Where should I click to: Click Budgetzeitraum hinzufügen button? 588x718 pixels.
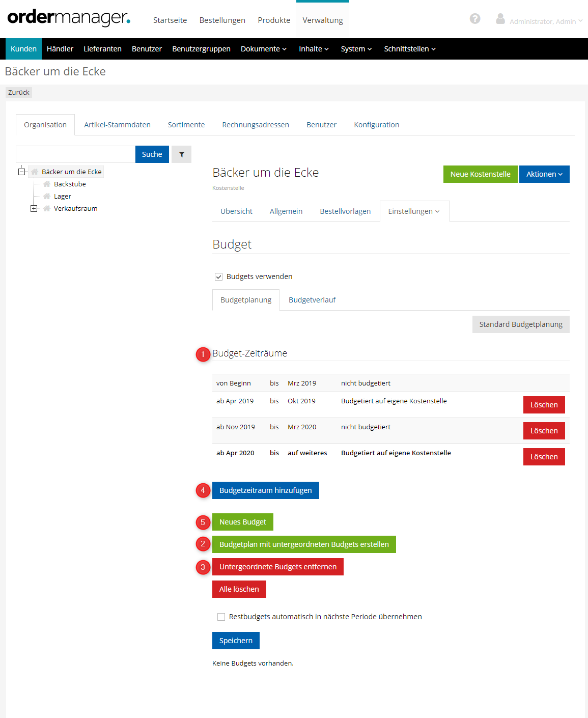265,490
